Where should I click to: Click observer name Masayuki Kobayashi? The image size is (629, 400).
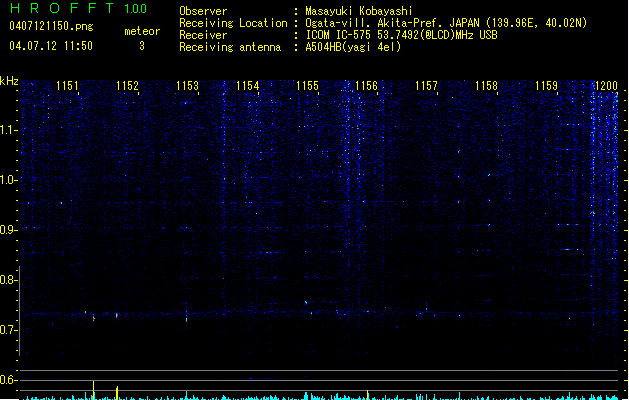coord(359,11)
